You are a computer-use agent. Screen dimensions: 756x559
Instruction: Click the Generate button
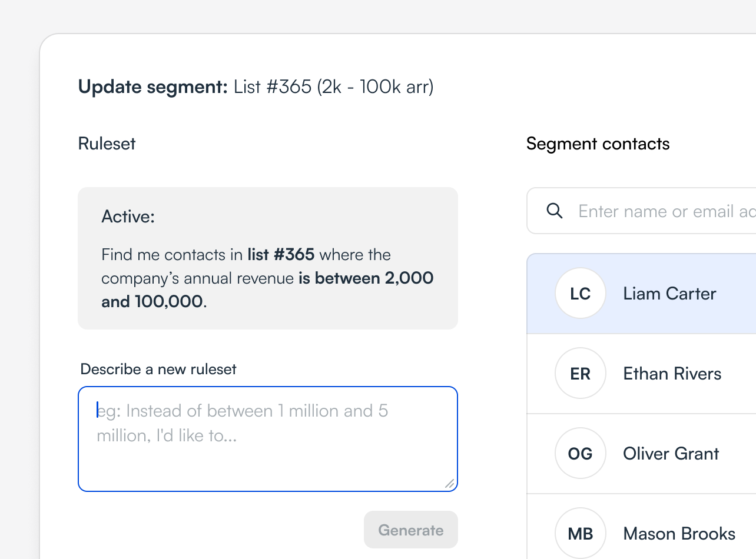click(x=411, y=530)
